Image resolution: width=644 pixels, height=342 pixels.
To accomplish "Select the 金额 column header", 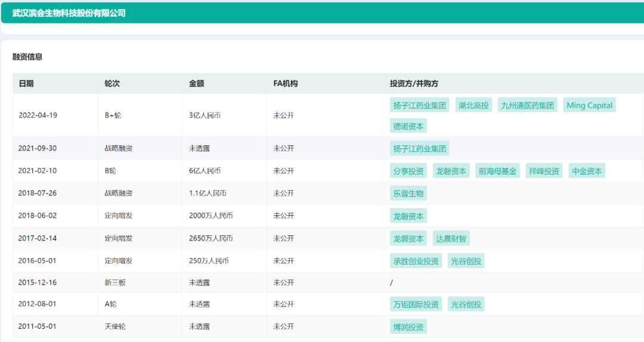I will (197, 84).
